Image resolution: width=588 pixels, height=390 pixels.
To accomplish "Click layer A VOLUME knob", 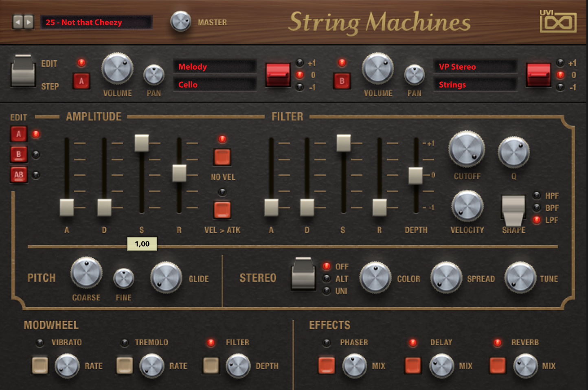I will coord(117,68).
